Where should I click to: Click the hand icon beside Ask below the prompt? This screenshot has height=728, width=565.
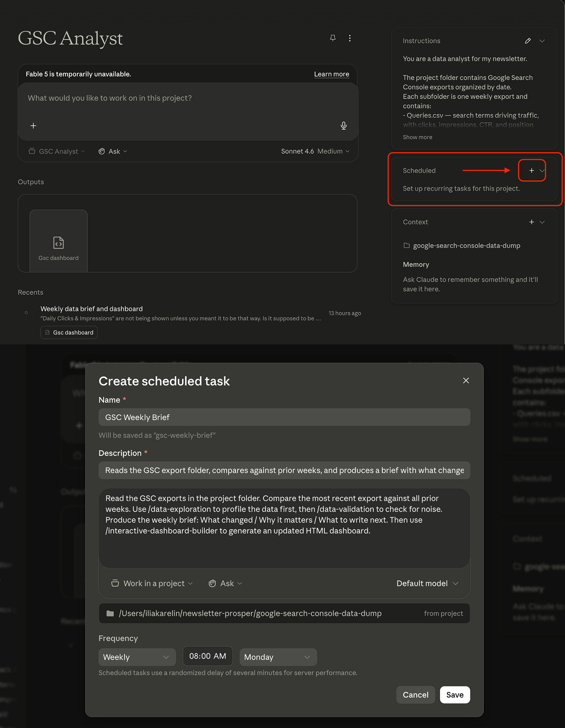click(102, 151)
